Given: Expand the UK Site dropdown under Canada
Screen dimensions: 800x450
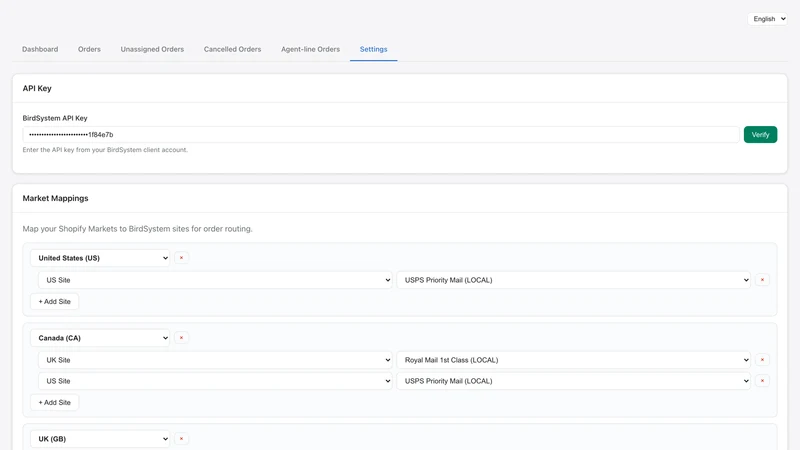Looking at the screenshot, I should pyautogui.click(x=215, y=360).
